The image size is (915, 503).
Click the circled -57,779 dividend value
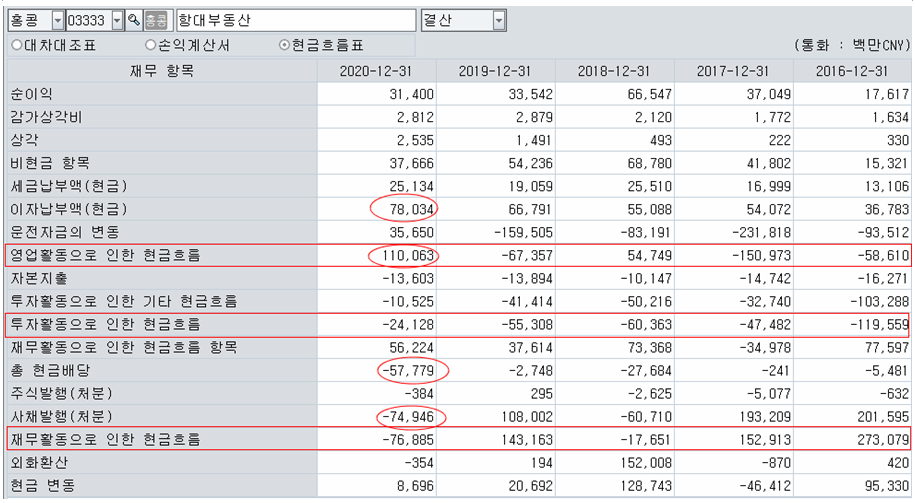[412, 370]
